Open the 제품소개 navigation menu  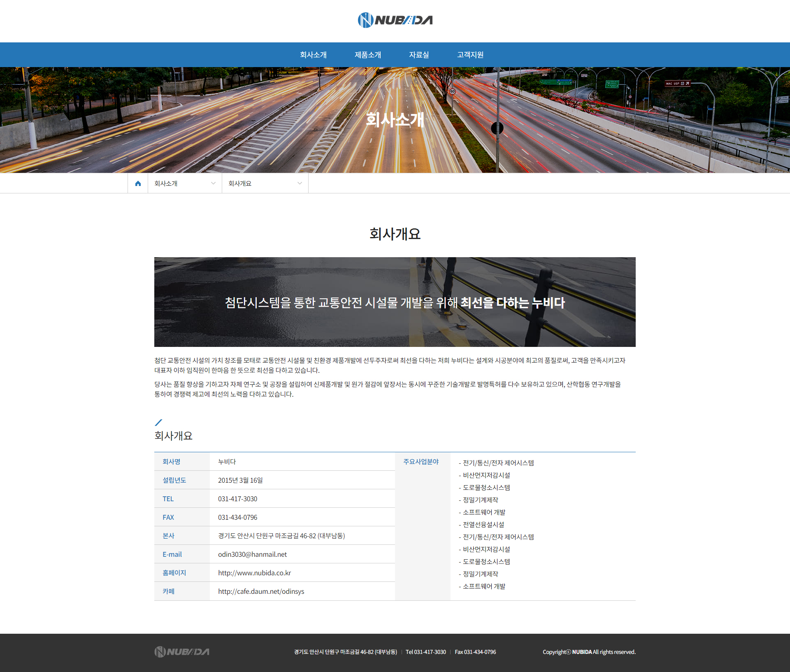pyautogui.click(x=368, y=55)
